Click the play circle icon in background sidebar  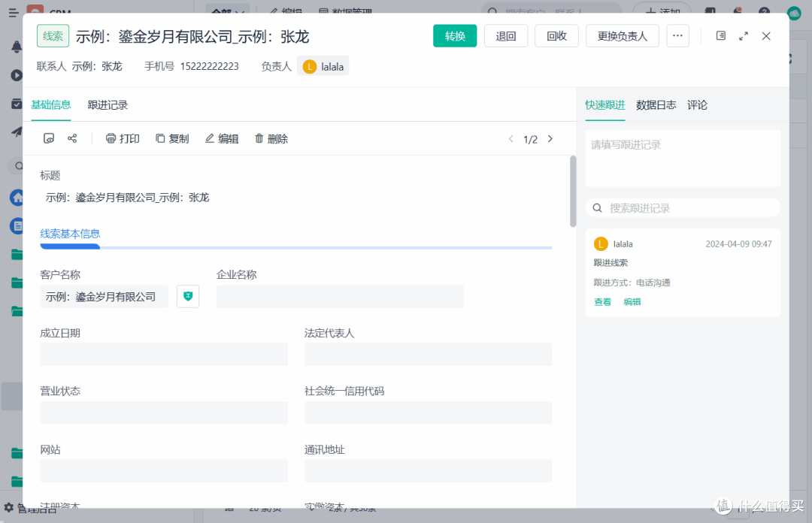(x=17, y=75)
